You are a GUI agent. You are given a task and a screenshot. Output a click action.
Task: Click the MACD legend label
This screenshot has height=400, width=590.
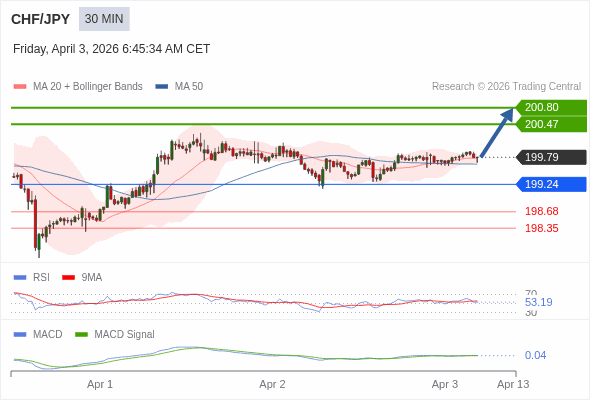tap(48, 335)
